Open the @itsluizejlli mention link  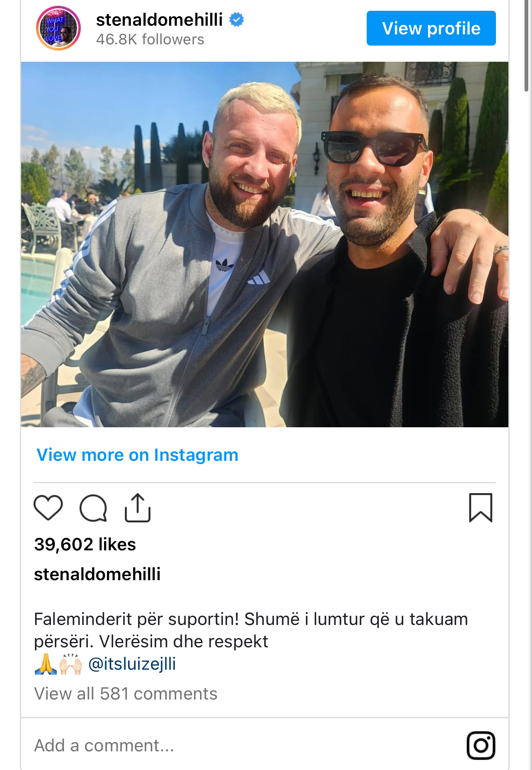pos(132,663)
